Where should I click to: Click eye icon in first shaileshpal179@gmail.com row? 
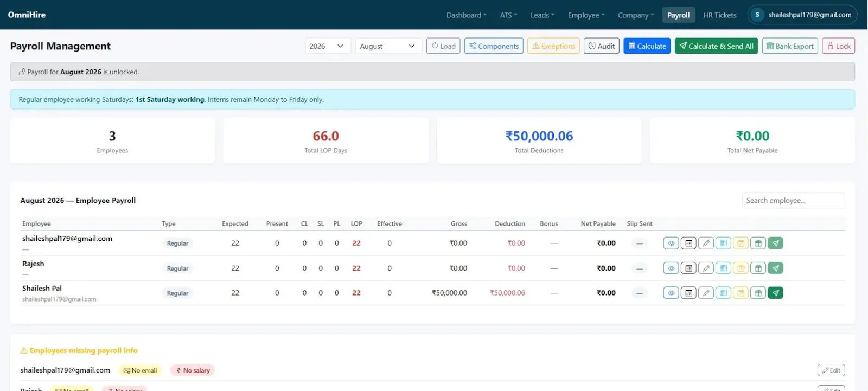671,243
